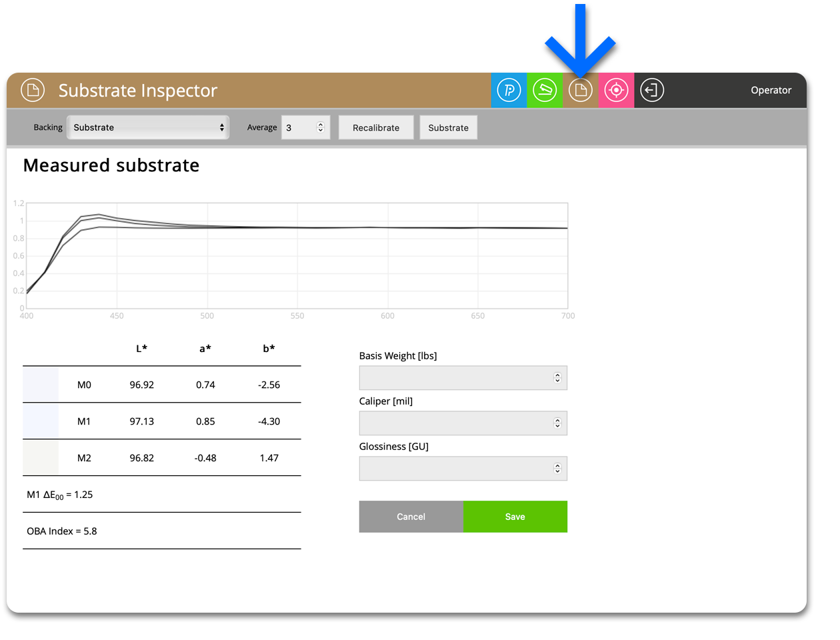The width and height of the screenshot is (840, 640).
Task: Click the a* column header
Action: click(205, 348)
